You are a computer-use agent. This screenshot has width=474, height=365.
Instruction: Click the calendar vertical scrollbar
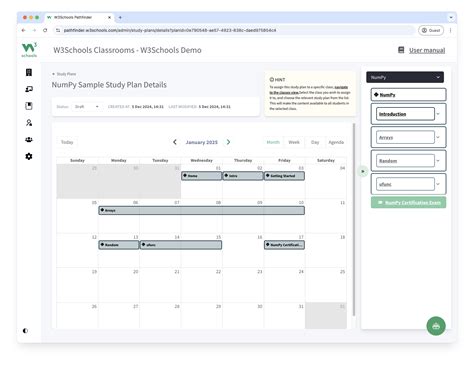pyautogui.click(x=354, y=219)
